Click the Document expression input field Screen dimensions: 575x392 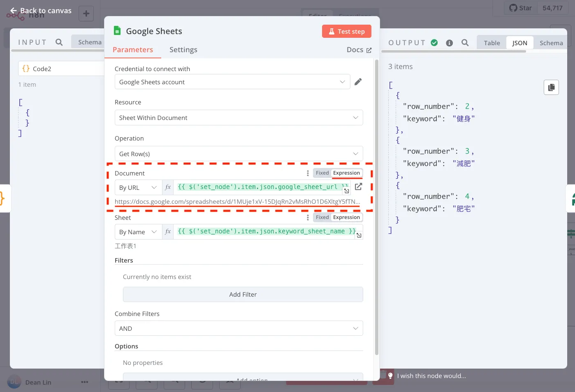click(x=262, y=187)
